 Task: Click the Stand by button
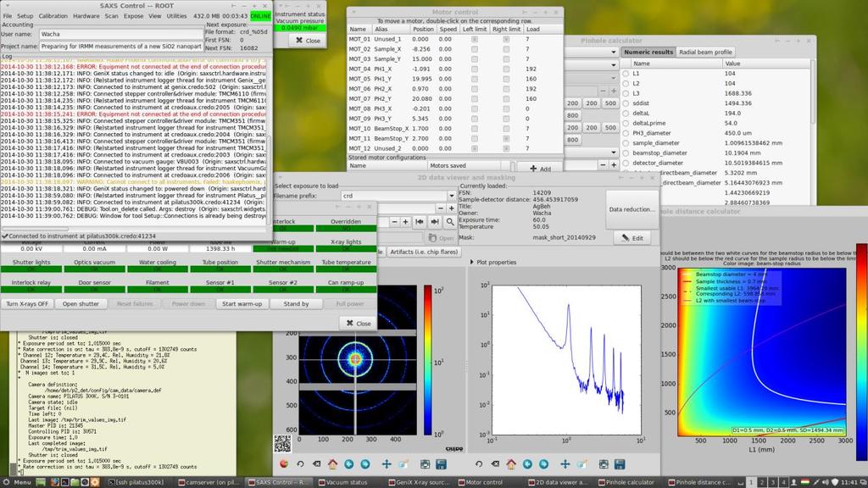pos(296,304)
